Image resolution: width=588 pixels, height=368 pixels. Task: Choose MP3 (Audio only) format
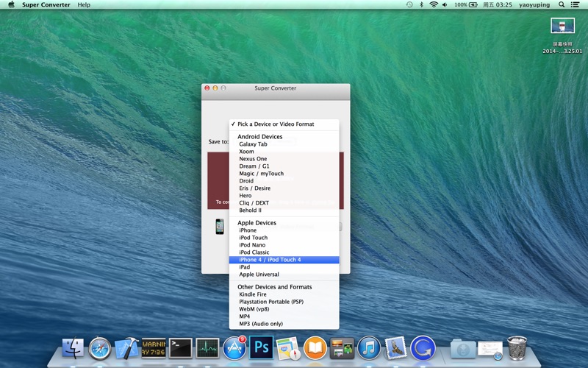(x=284, y=324)
